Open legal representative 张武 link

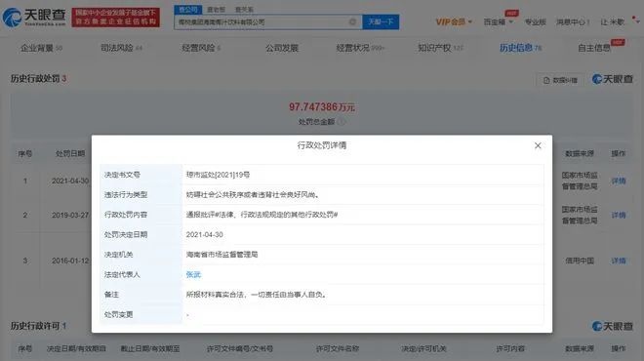click(x=193, y=274)
